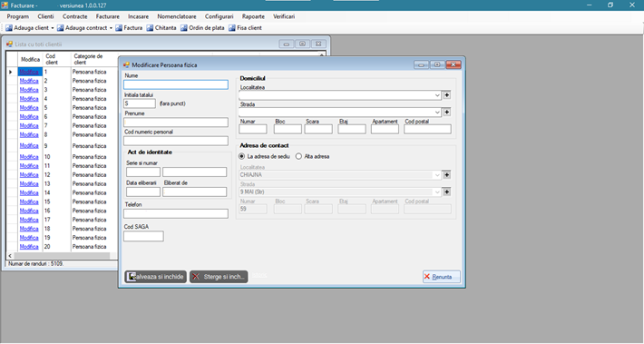Open the Factura toolbar icon
Image resolution: width=644 pixels, height=344 pixels.
[x=119, y=28]
